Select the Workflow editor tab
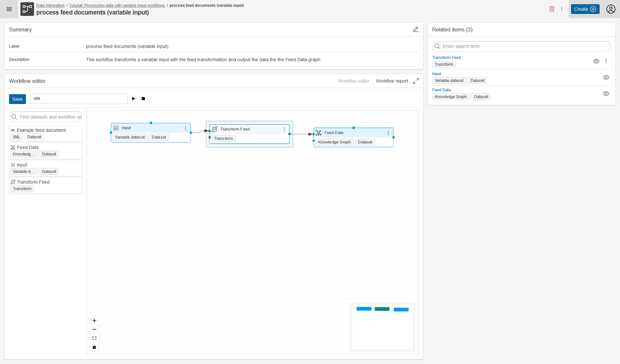This screenshot has height=364, width=620. tap(353, 81)
